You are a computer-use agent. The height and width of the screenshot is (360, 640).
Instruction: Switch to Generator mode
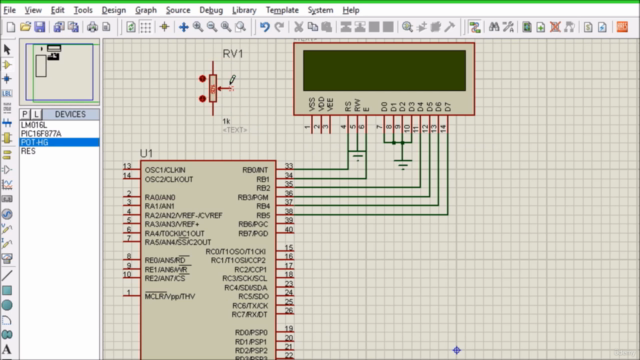pyautogui.click(x=7, y=214)
